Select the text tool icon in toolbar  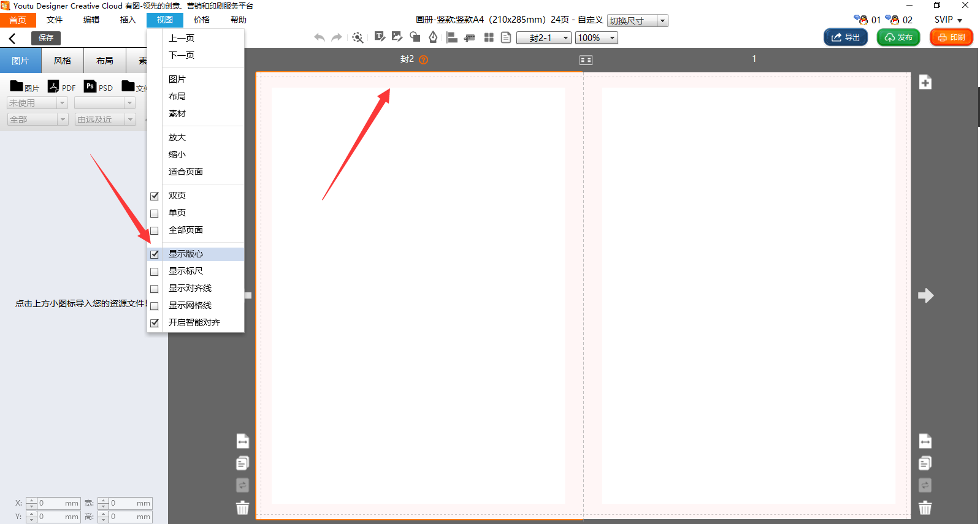(380, 37)
